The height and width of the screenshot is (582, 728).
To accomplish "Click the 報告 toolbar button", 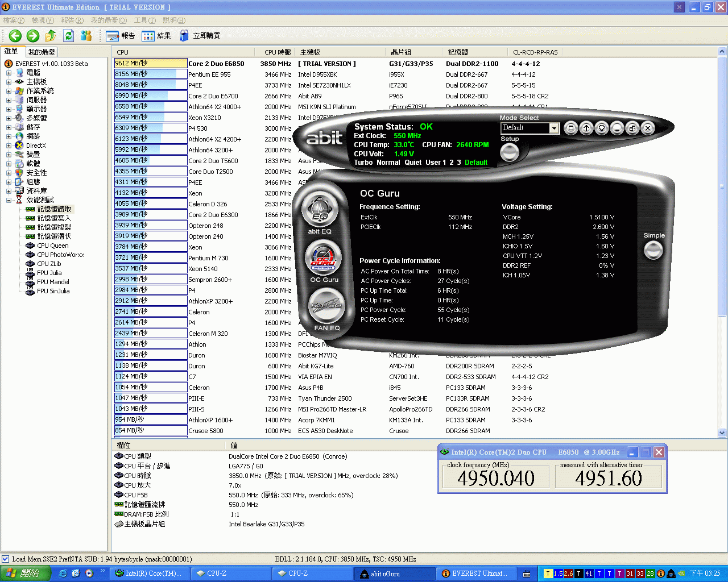I will pyautogui.click(x=121, y=36).
